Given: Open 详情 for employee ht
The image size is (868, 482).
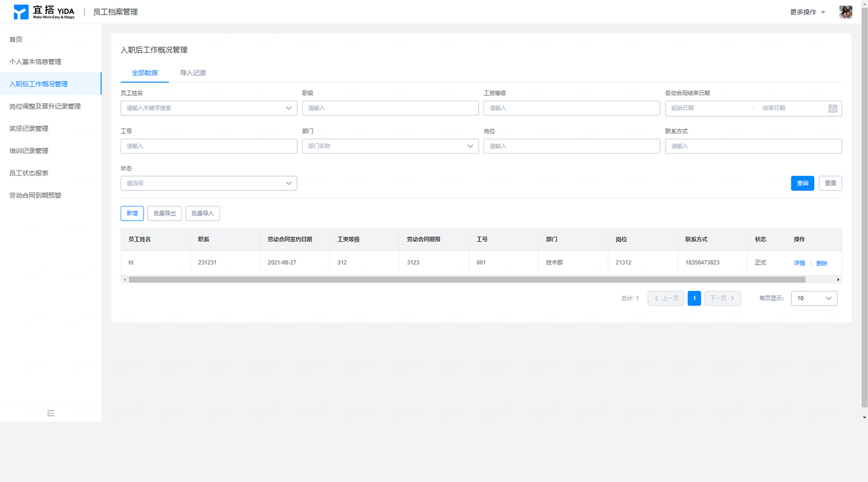Looking at the screenshot, I should pos(799,263).
